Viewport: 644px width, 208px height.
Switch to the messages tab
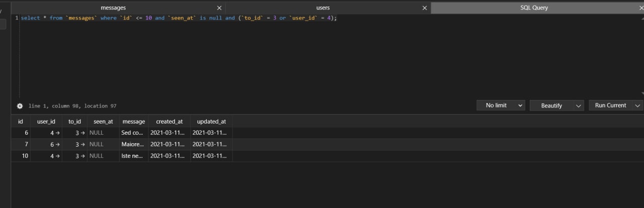(113, 8)
